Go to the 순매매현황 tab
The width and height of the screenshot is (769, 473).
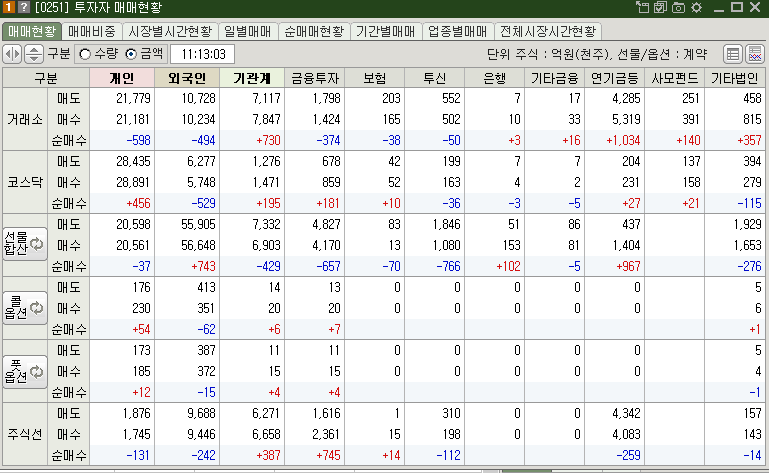click(314, 31)
